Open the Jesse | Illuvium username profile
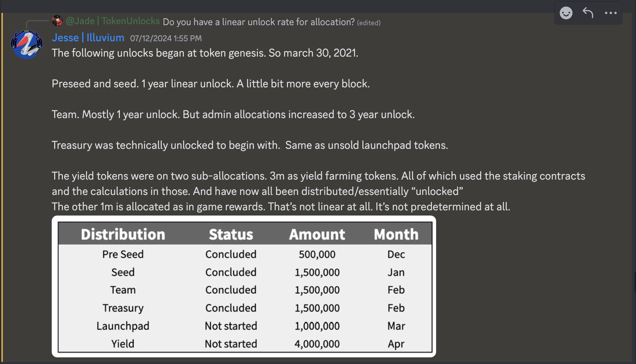This screenshot has width=636, height=364. 88,38
